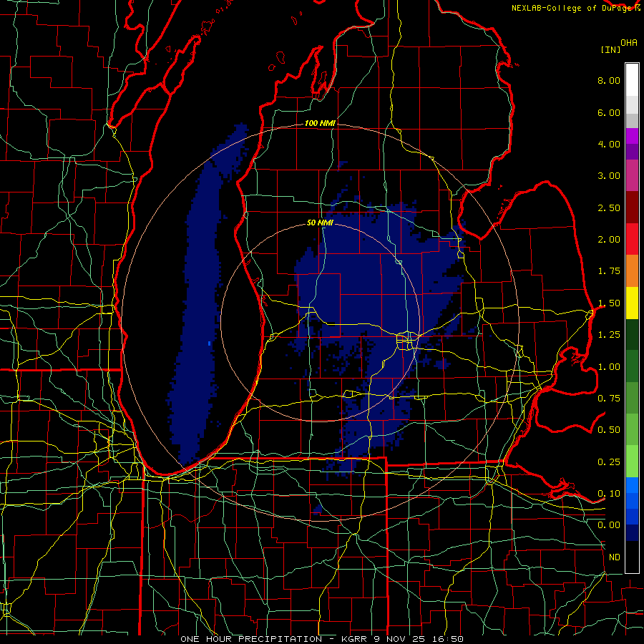The height and width of the screenshot is (644, 644).
Task: Click the 0.00 legend value
Action: (609, 525)
